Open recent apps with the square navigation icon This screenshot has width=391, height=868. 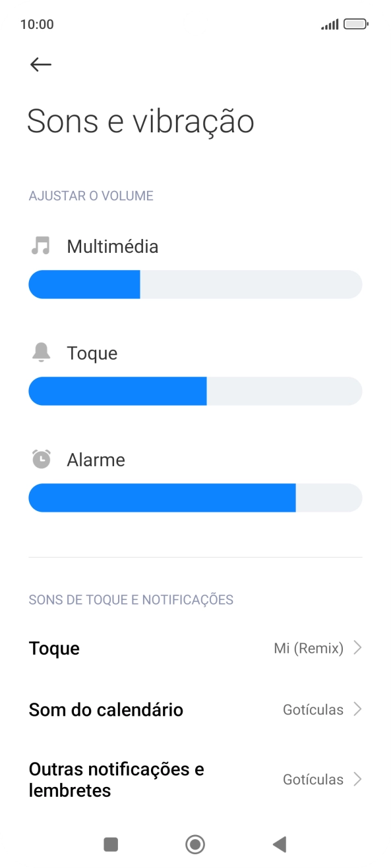(x=110, y=844)
